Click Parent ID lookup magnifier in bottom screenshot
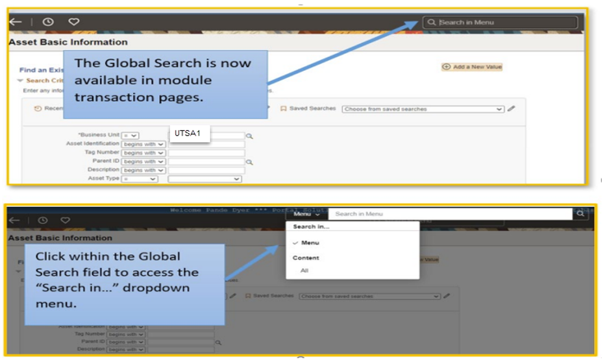Viewport: 605px width, 364px height. 218,343
